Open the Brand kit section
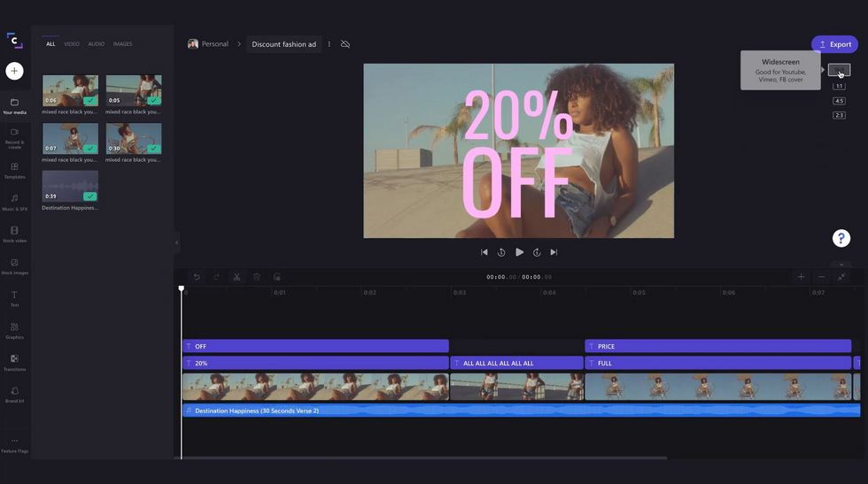Screen dimensions: 868x484 (14, 395)
